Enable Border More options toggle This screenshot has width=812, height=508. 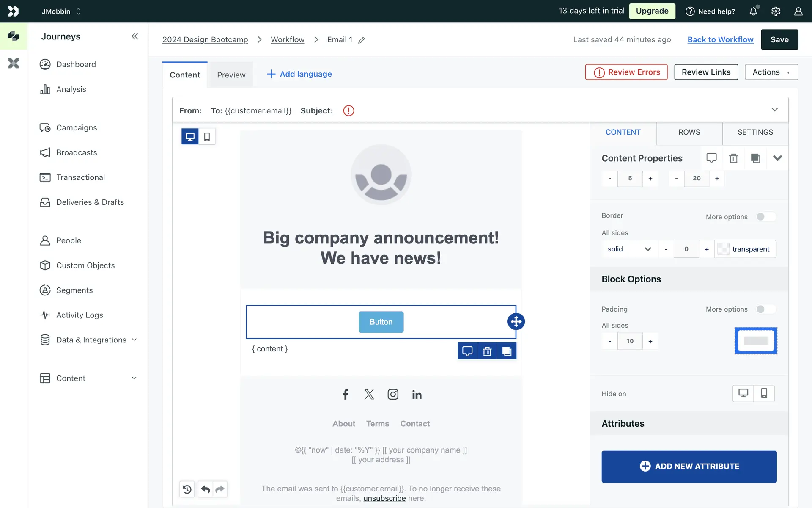(766, 217)
